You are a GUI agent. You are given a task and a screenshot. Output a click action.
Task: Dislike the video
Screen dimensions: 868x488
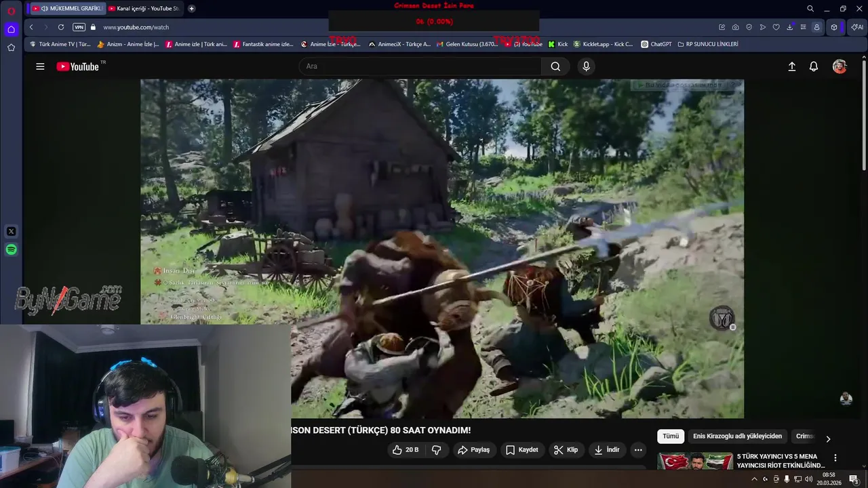click(x=437, y=449)
